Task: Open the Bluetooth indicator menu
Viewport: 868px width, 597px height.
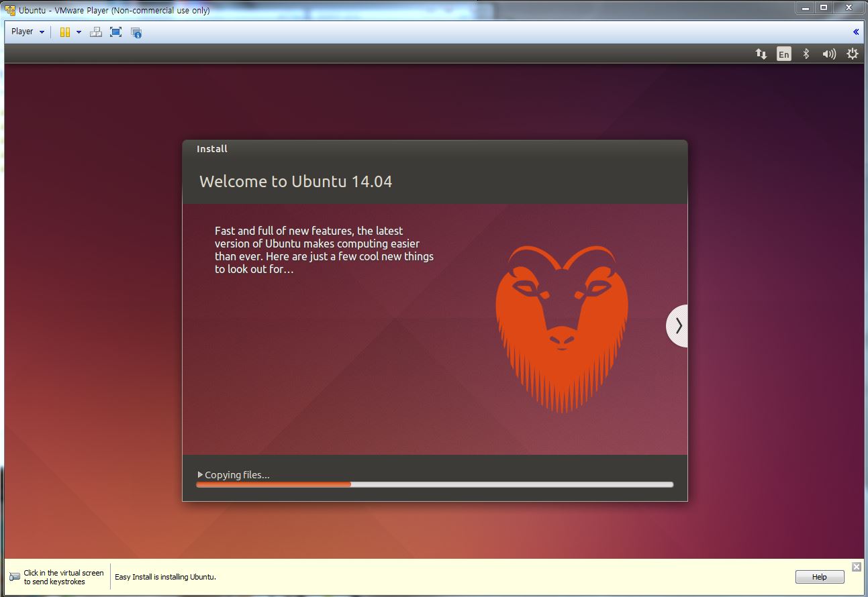Action: [807, 54]
